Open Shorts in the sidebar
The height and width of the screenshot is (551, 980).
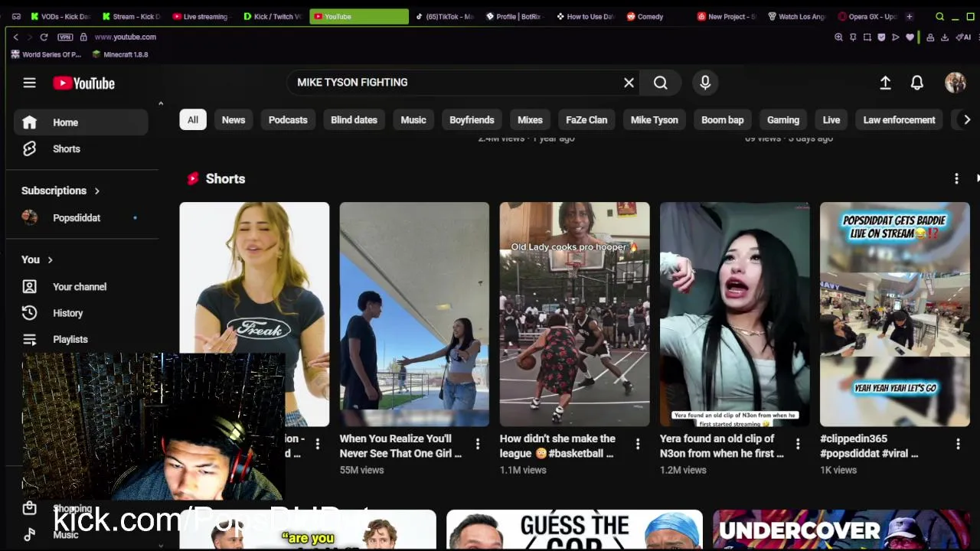click(80, 148)
